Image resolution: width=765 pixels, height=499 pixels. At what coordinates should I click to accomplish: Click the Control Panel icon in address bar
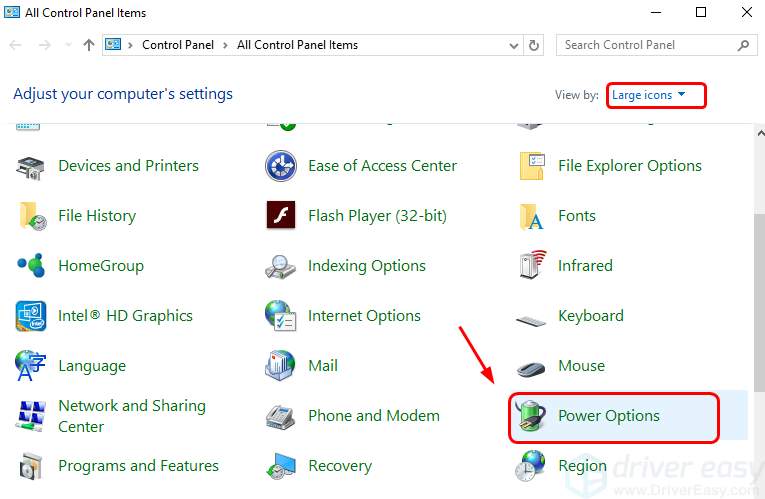coord(113,44)
